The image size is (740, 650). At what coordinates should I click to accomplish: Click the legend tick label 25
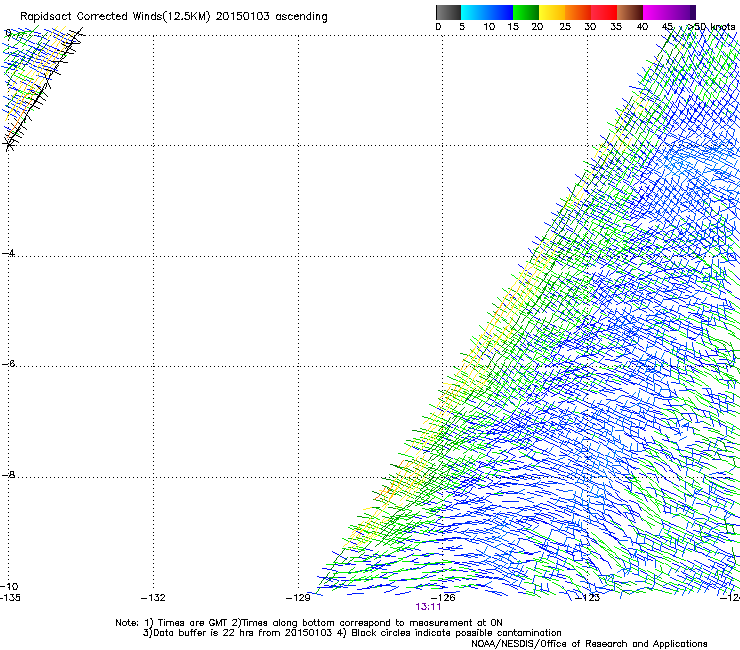pos(565,27)
